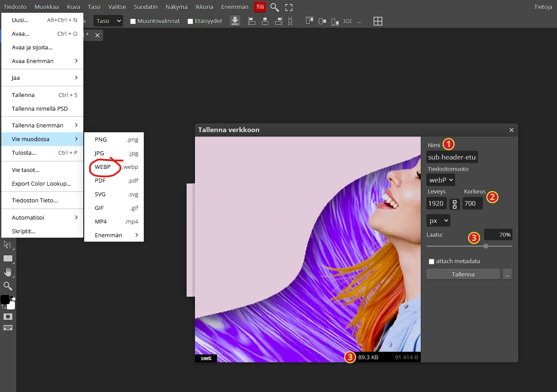Click the search magnifier in menu bar
The width and height of the screenshot is (557, 392).
(x=275, y=7)
